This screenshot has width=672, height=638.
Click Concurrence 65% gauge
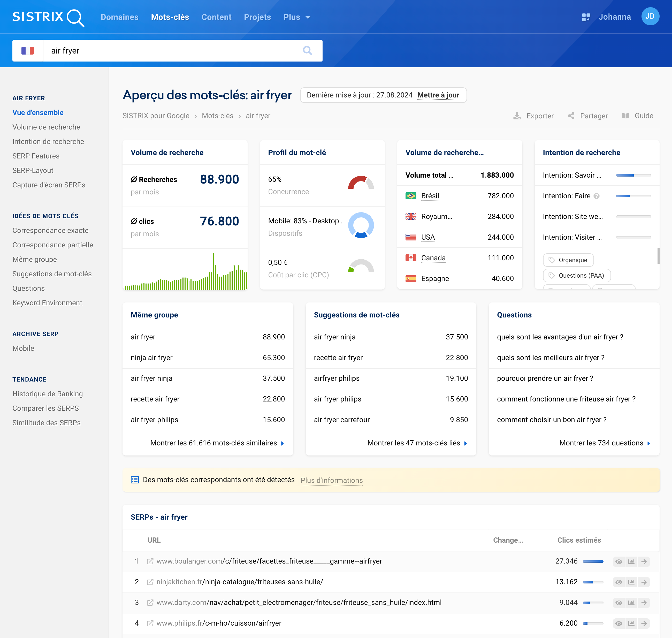(x=361, y=182)
